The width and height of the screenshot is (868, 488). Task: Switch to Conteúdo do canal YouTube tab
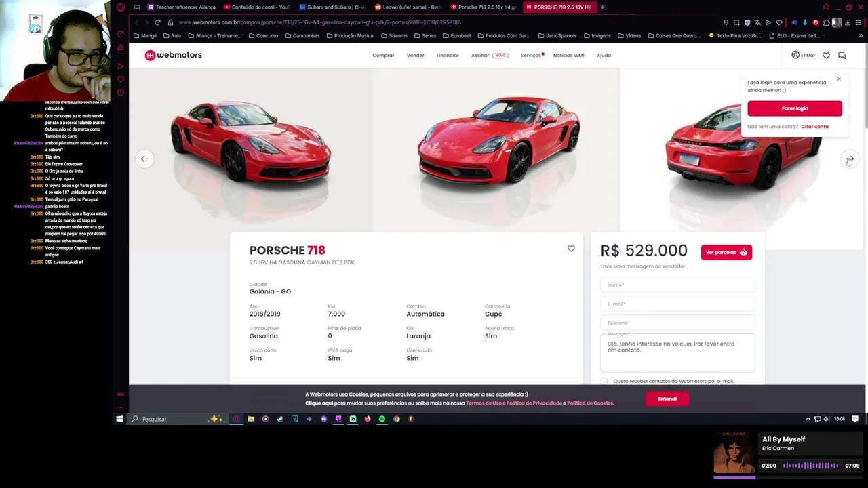256,7
